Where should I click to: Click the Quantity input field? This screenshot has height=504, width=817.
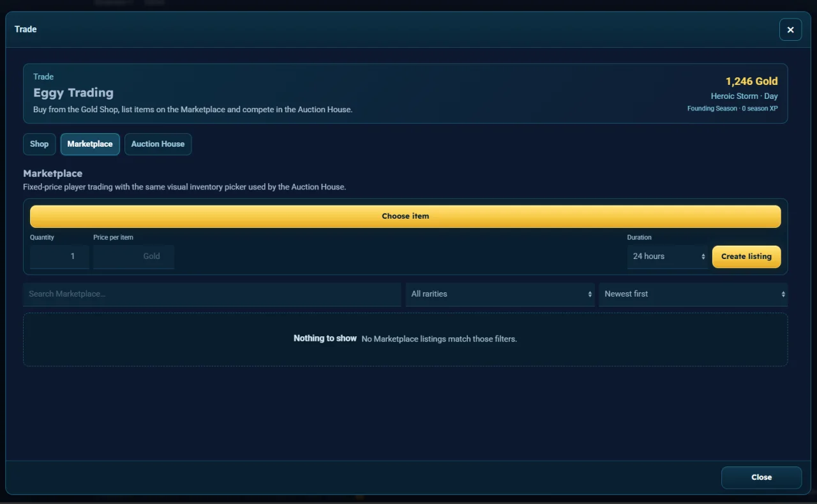tap(59, 256)
